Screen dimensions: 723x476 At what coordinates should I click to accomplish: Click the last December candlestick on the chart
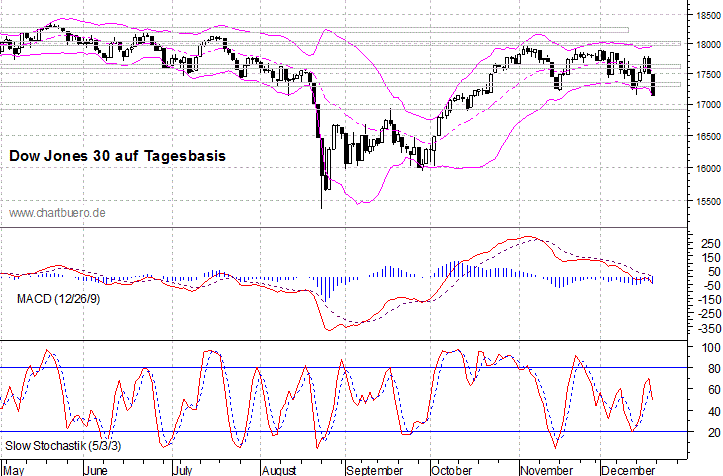(653, 85)
